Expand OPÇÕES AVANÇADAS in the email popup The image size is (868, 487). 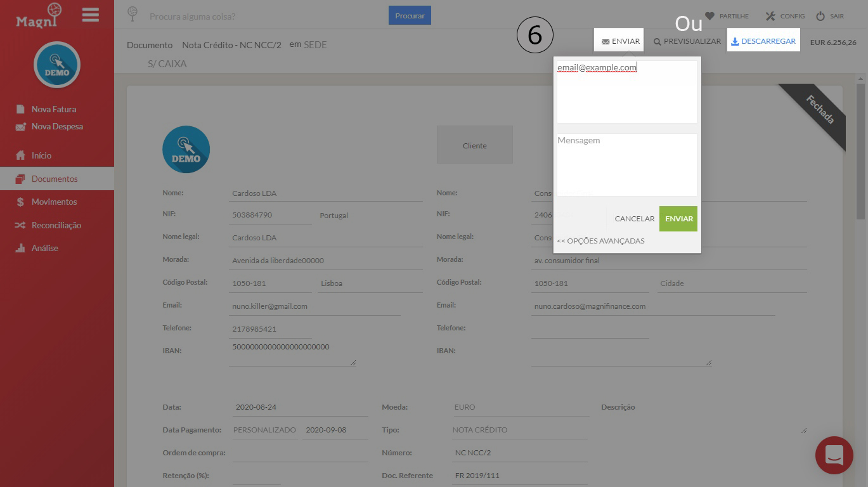point(600,240)
